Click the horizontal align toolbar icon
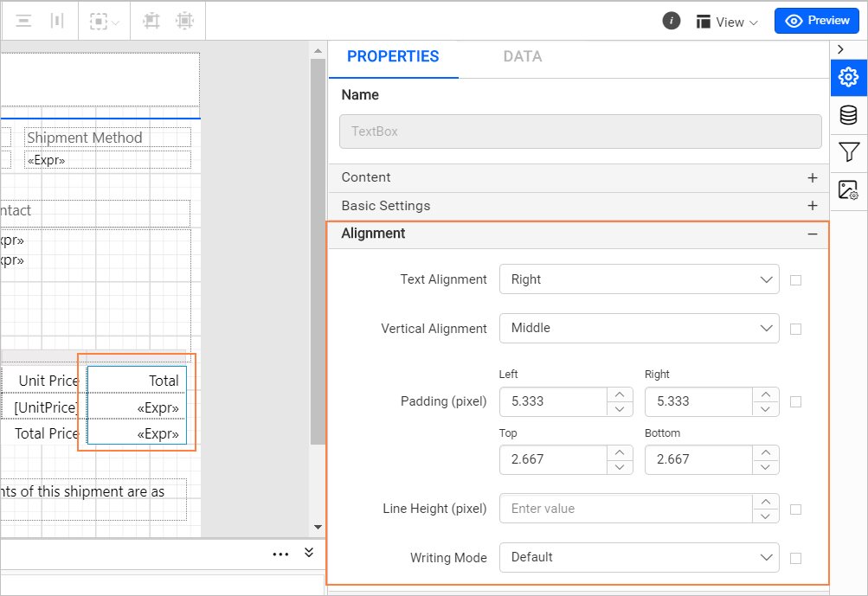The width and height of the screenshot is (868, 596). [x=23, y=21]
